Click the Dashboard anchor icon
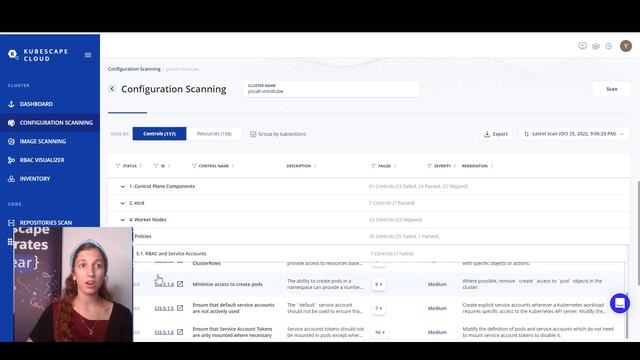The width and height of the screenshot is (640, 360). coord(11,104)
